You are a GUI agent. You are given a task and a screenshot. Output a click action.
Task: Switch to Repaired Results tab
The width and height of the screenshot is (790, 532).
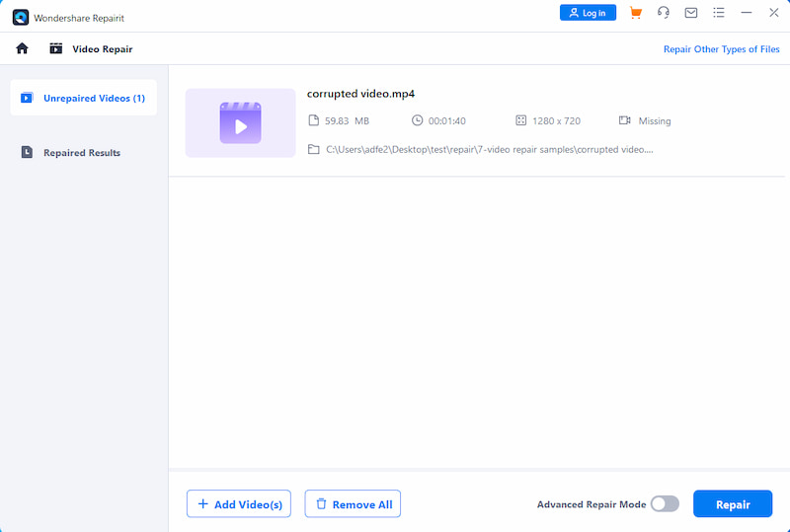[81, 153]
